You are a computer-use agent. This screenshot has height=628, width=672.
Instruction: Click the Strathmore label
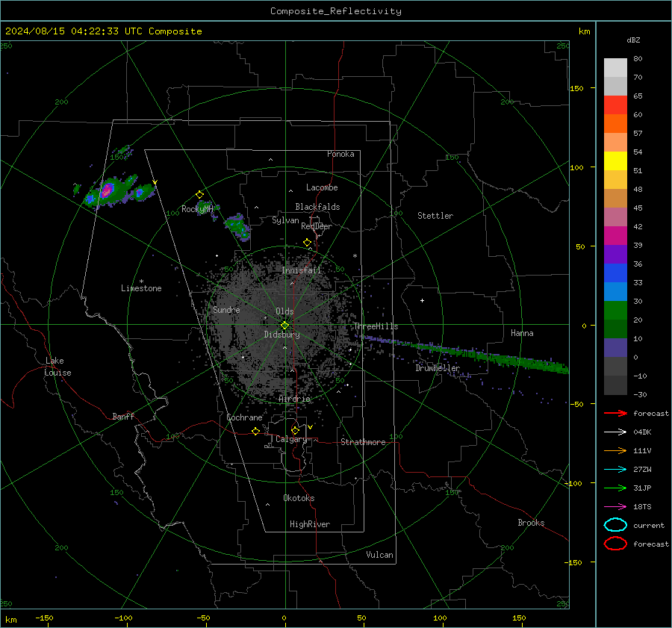(364, 442)
